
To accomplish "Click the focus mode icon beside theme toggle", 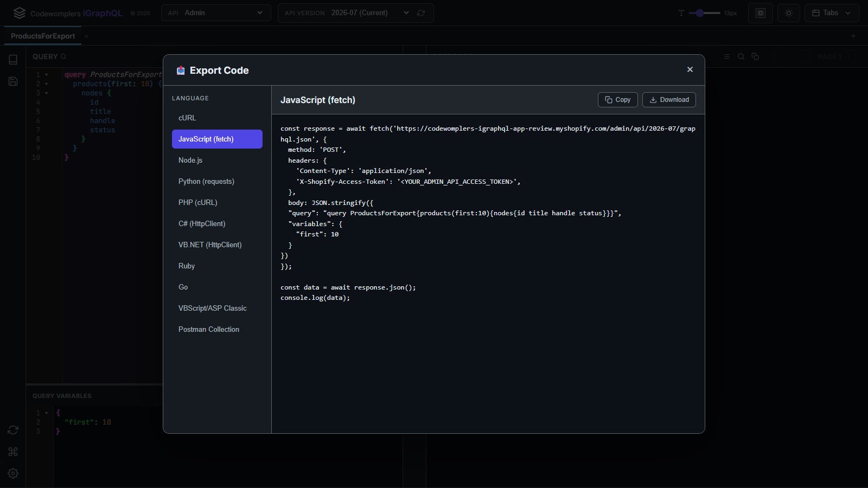I will point(761,13).
